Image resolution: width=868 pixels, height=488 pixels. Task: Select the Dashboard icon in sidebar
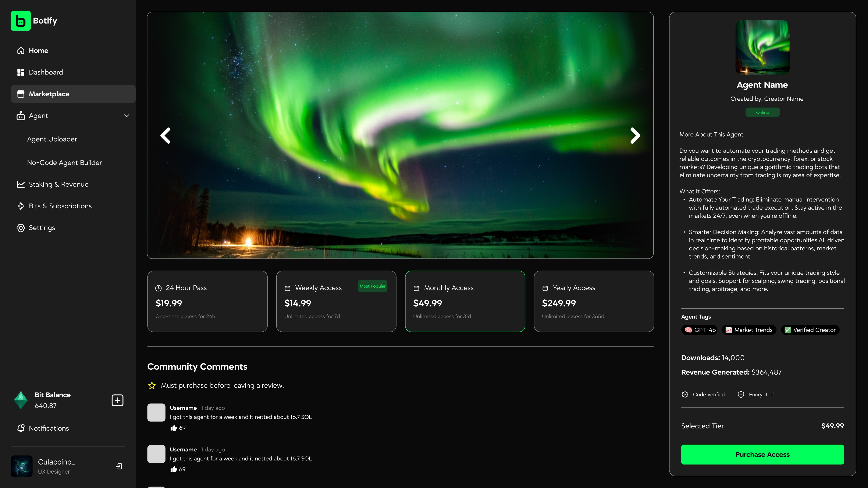click(x=21, y=72)
